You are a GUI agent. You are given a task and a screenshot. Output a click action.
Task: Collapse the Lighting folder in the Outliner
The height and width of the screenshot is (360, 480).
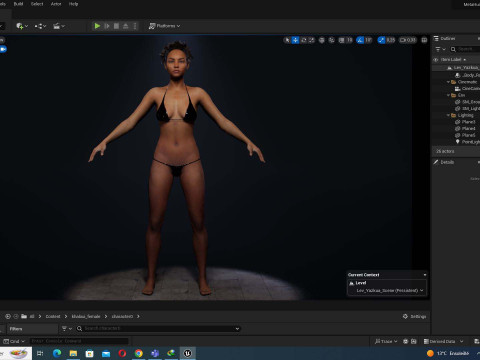pos(448,115)
